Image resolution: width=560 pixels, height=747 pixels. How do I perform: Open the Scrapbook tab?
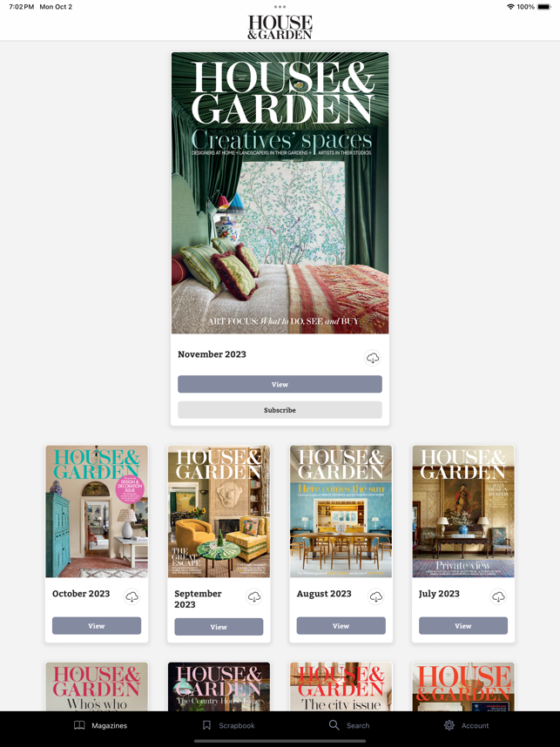tap(229, 725)
